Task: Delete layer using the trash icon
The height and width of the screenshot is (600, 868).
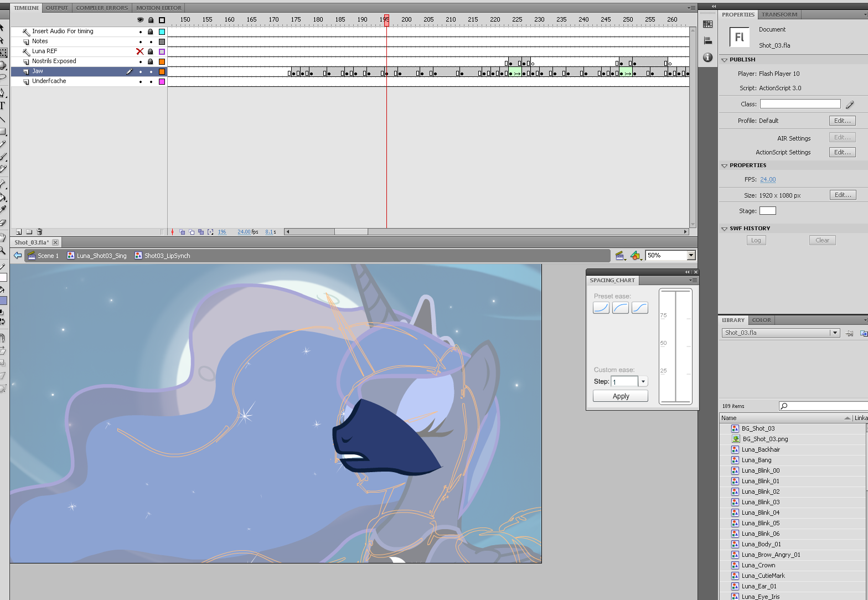Action: [39, 232]
